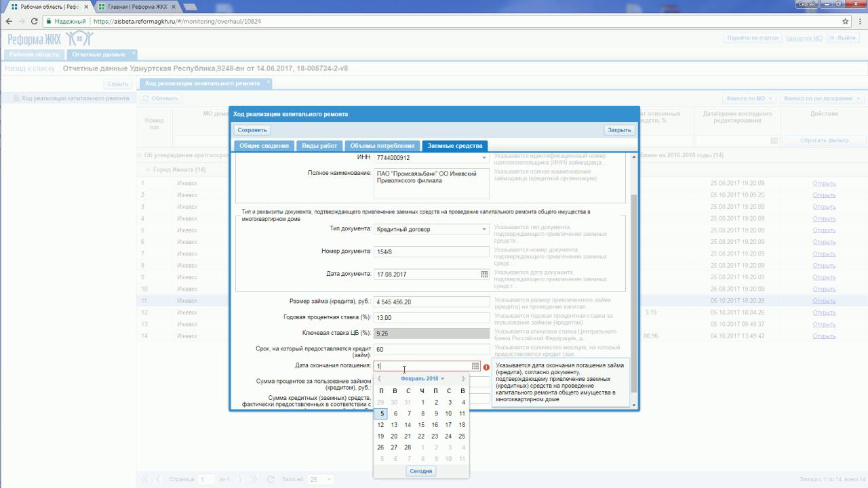Open Фильтр по рег.программе dropdown
This screenshot has height=488, width=868.
click(822, 98)
